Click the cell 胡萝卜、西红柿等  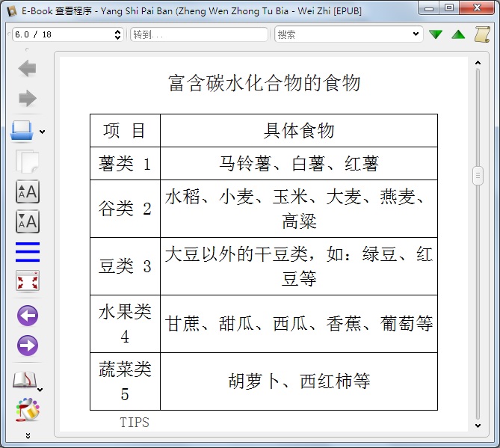[299, 381]
